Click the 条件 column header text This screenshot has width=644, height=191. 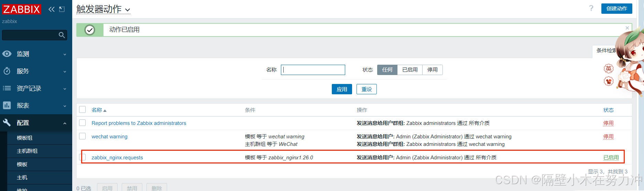tap(250, 110)
